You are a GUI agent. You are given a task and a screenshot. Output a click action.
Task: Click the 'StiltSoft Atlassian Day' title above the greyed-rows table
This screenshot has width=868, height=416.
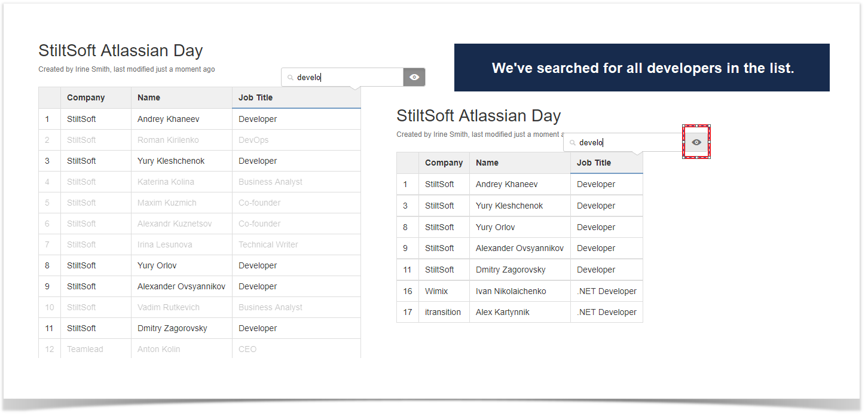[121, 51]
